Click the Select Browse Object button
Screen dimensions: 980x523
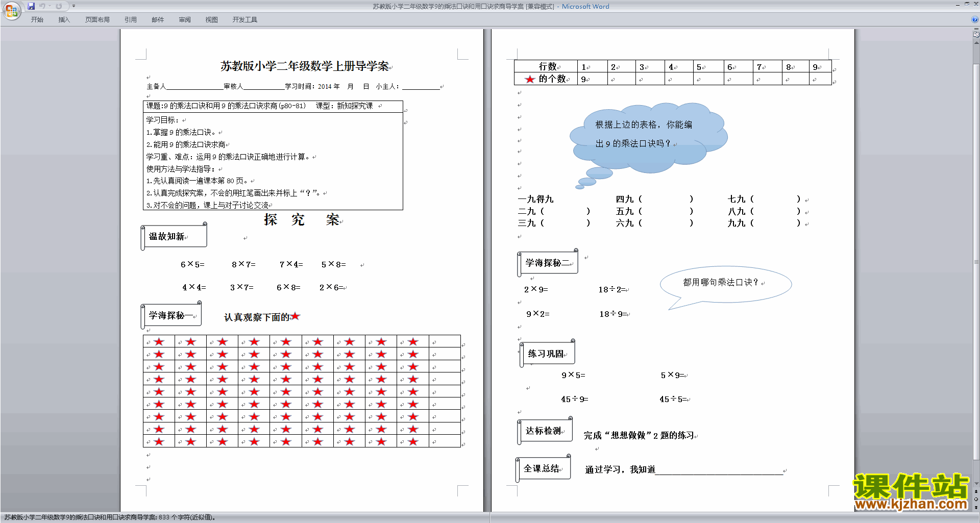976,500
